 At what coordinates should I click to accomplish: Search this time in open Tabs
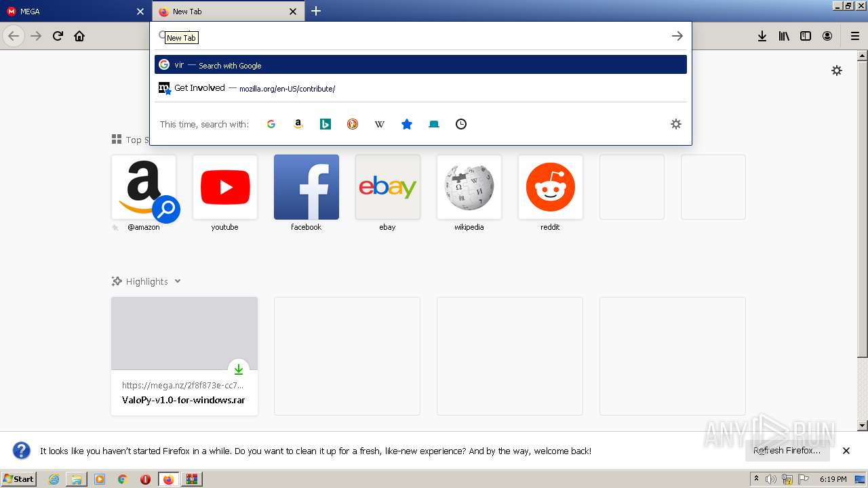click(434, 124)
